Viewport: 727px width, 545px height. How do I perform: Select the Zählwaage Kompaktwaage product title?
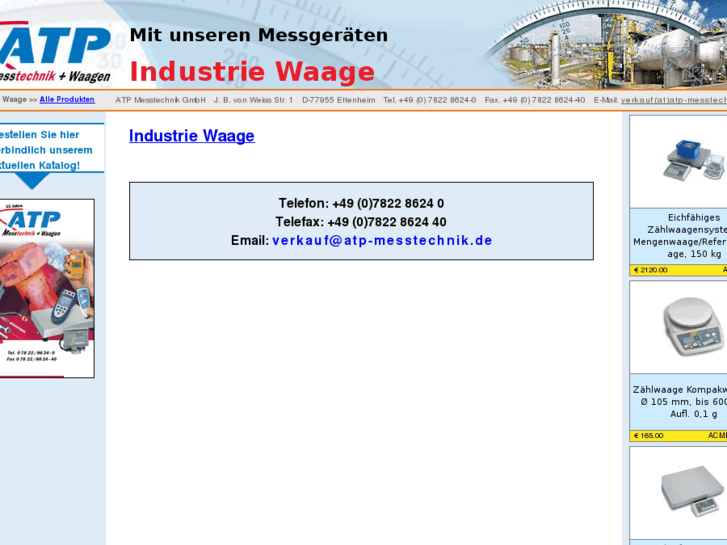680,402
